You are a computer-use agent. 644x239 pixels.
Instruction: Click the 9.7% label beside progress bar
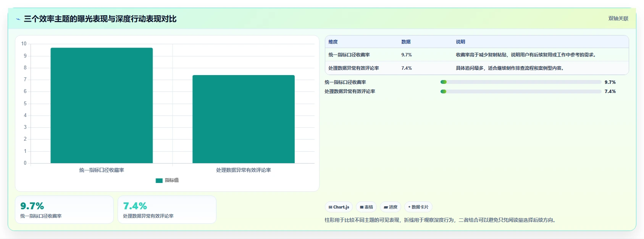click(x=610, y=82)
